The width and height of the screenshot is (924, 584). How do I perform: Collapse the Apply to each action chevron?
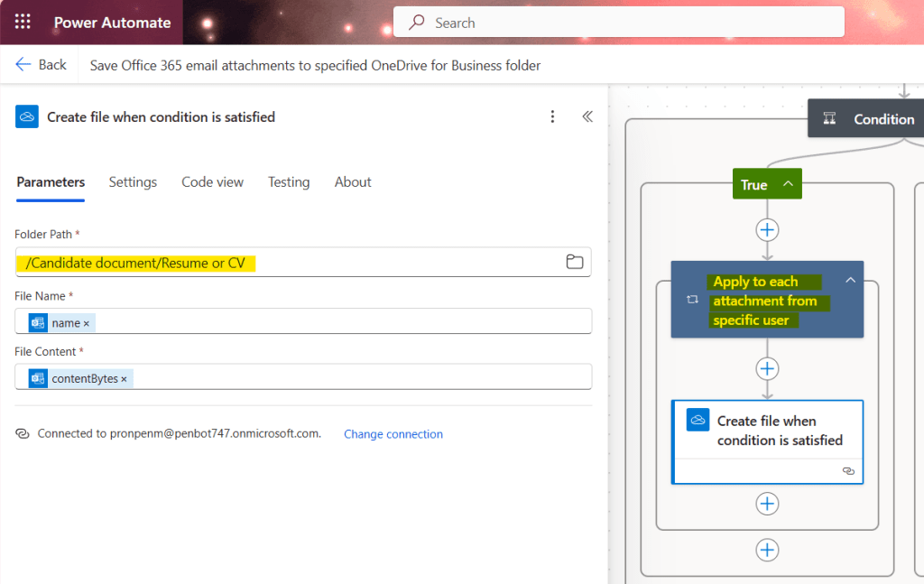pos(849,281)
